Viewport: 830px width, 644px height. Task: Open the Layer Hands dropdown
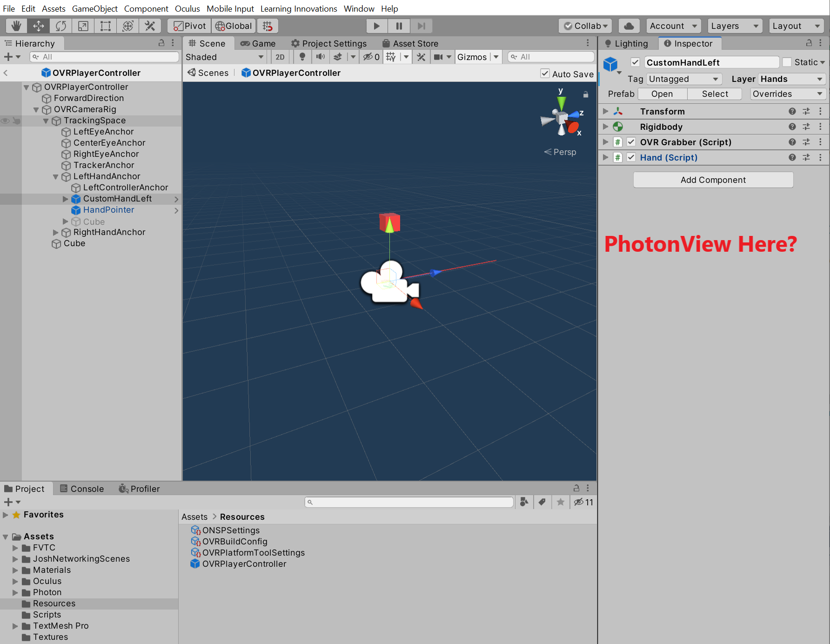792,79
